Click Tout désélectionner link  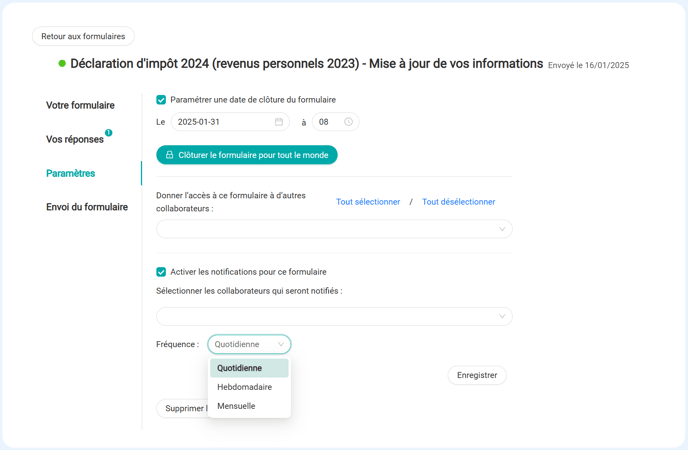pos(459,202)
